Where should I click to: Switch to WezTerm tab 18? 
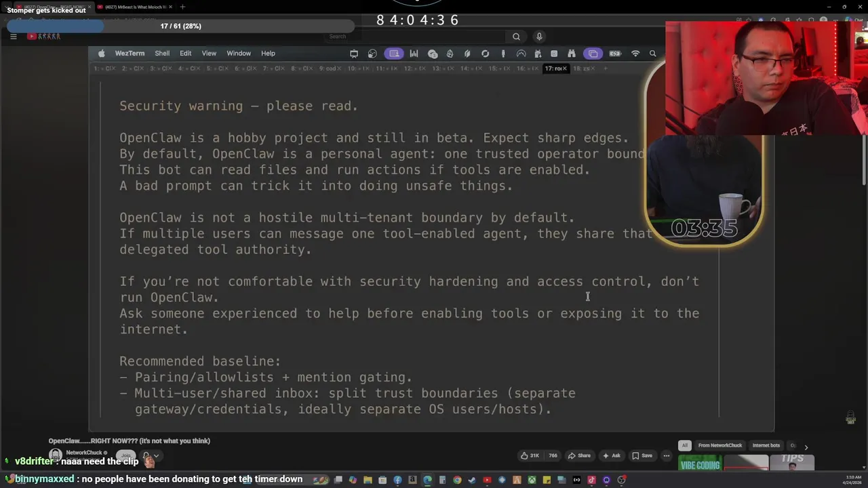(581, 68)
